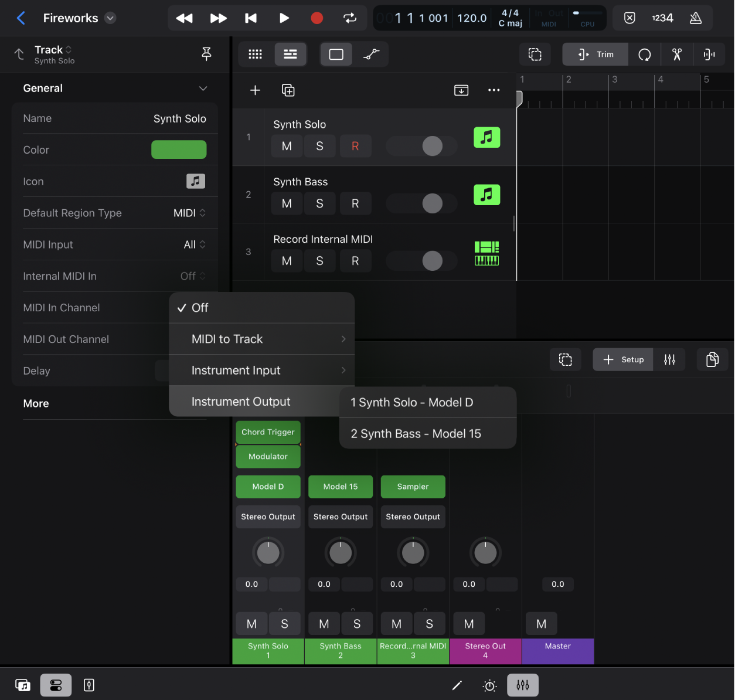Tap the pencil edit icon at bottom
735x700 pixels.
pos(457,685)
